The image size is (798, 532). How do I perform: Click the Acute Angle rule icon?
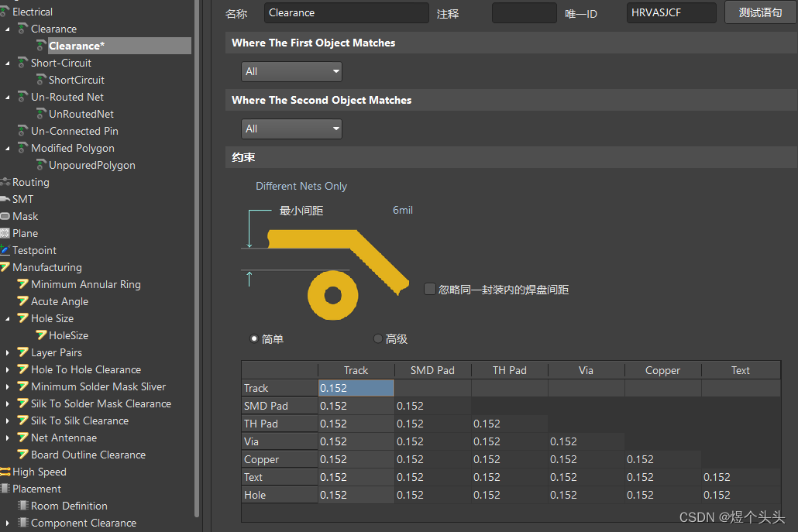[x=22, y=301]
